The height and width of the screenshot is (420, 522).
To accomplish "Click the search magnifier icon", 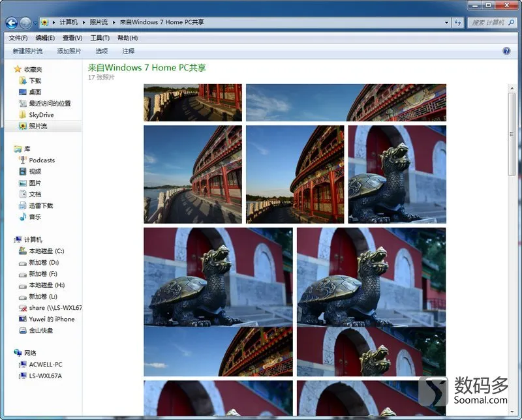I will pyautogui.click(x=512, y=23).
